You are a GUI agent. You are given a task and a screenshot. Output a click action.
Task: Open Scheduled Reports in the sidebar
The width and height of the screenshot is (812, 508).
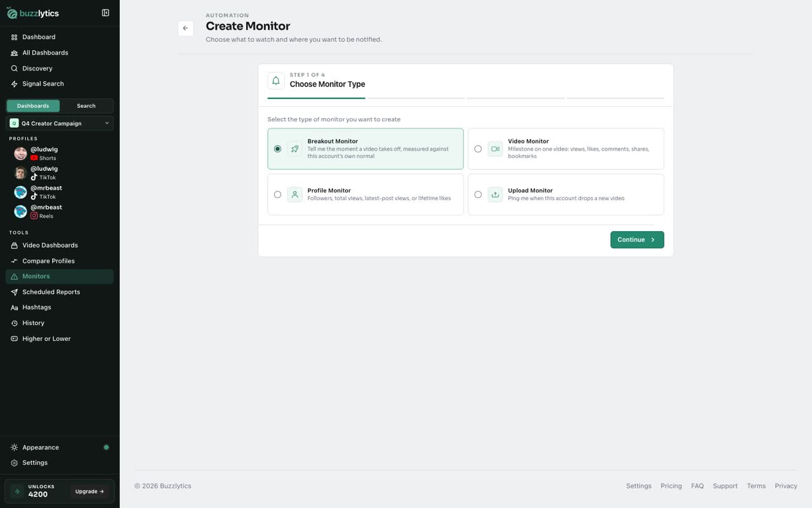[x=60, y=292]
